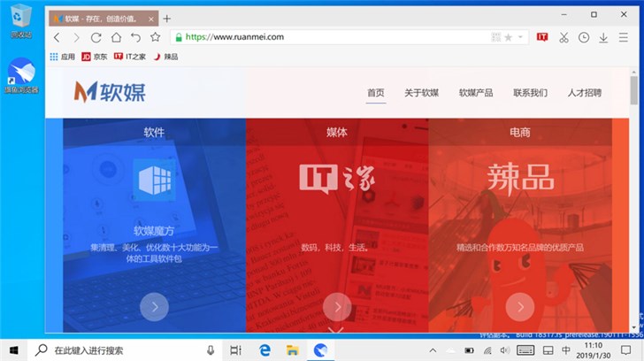This screenshot has height=361, width=644.
Task: Go forward with the browser forward arrow
Action: coord(76,37)
